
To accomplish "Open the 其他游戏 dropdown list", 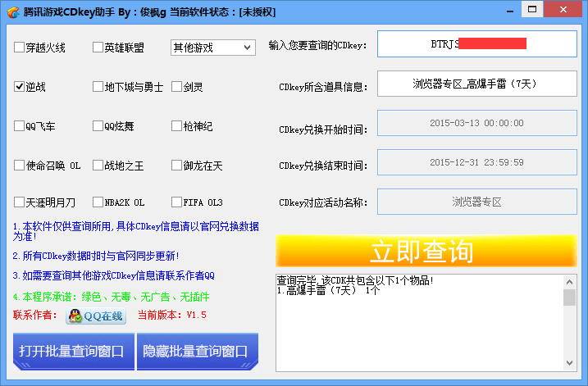I will click(x=213, y=48).
